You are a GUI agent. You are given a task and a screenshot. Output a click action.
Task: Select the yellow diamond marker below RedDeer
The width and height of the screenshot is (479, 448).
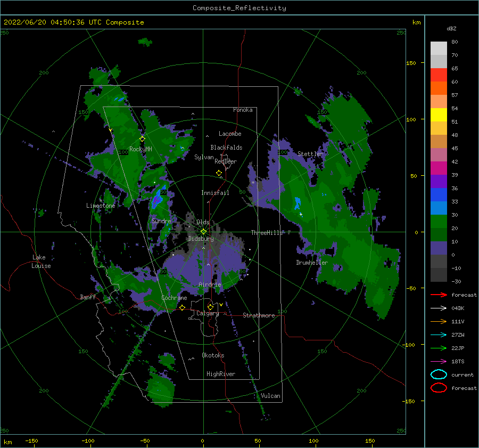tap(219, 173)
